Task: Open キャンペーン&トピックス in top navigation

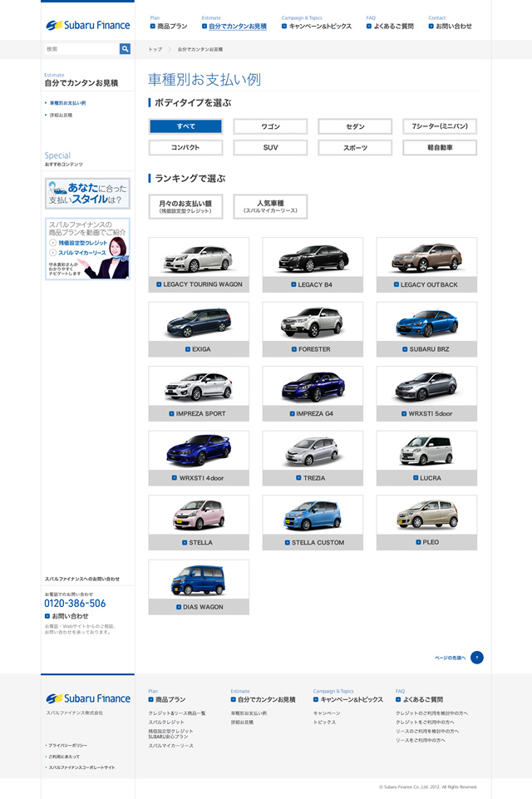Action: (317, 26)
